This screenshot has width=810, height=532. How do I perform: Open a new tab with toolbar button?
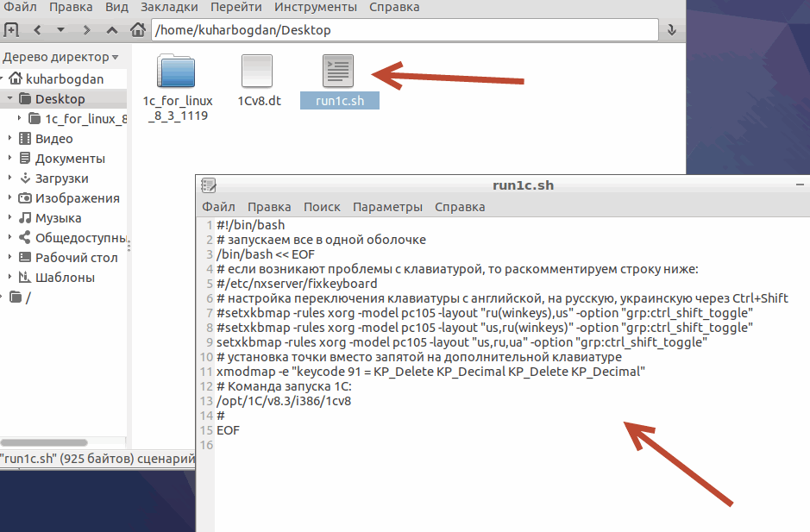point(11,30)
